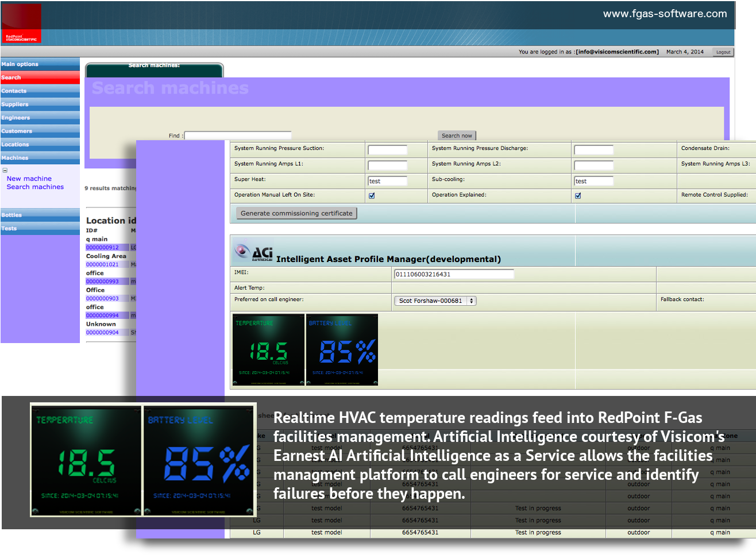Click logged-in email info@visicomscientific.com
The height and width of the screenshot is (558, 756).
[618, 52]
